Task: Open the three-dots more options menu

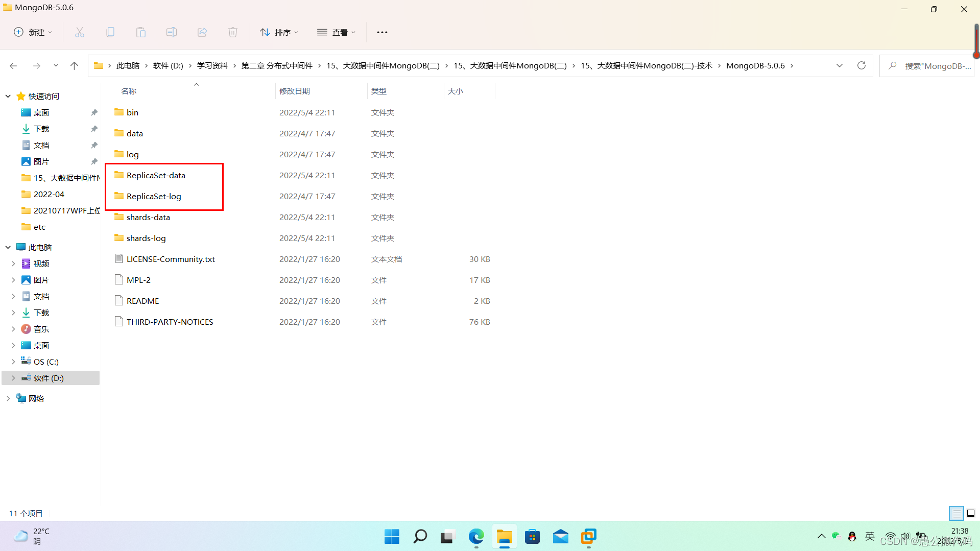Action: [382, 32]
